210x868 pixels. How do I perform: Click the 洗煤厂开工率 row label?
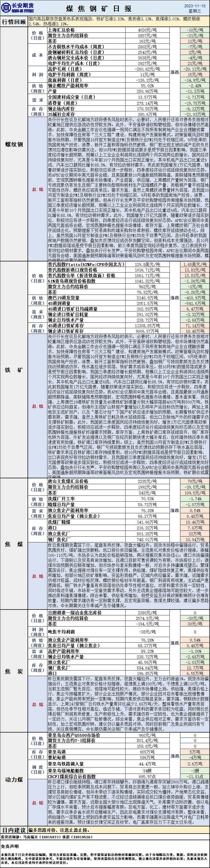pos(61,499)
